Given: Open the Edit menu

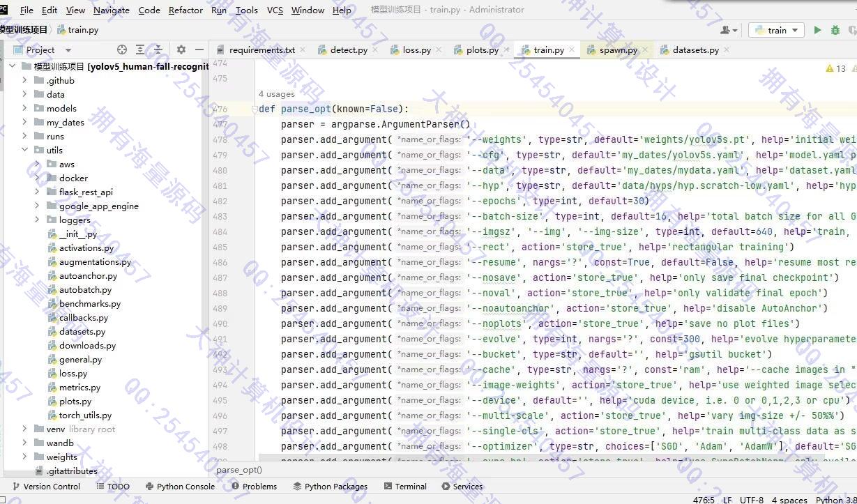Looking at the screenshot, I should pos(50,10).
